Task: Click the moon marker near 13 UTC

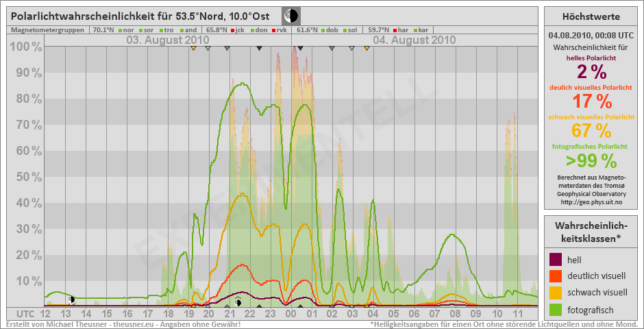Action: pyautogui.click(x=71, y=300)
